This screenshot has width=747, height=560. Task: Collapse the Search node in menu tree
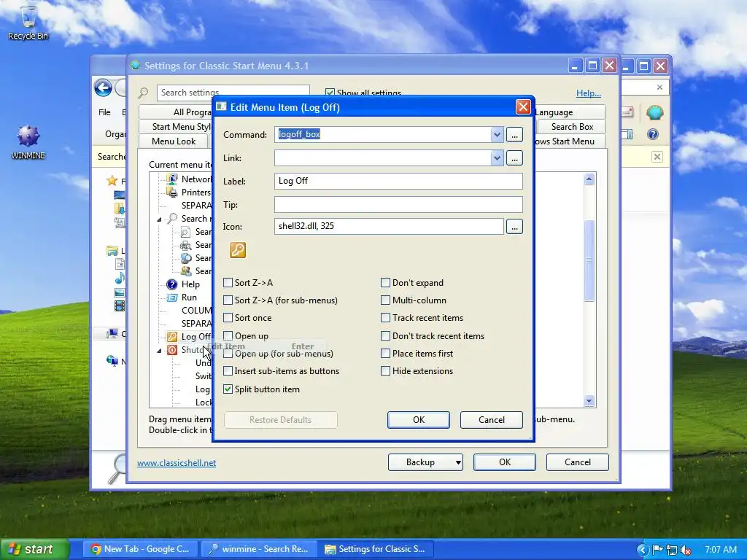[159, 219]
